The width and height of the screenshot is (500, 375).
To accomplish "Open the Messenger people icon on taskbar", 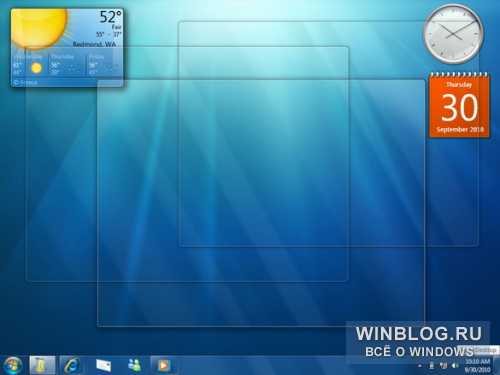I will (x=135, y=365).
